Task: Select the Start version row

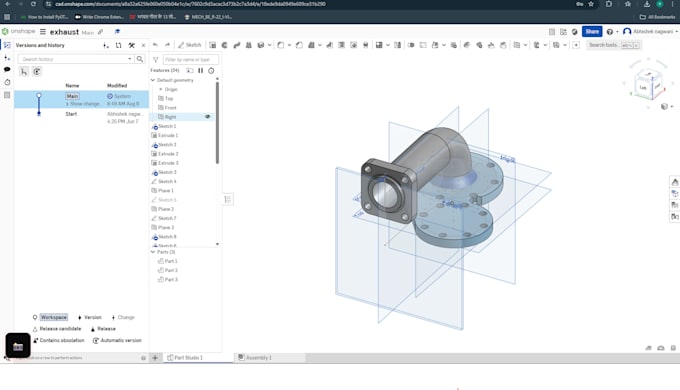Action: point(82,118)
